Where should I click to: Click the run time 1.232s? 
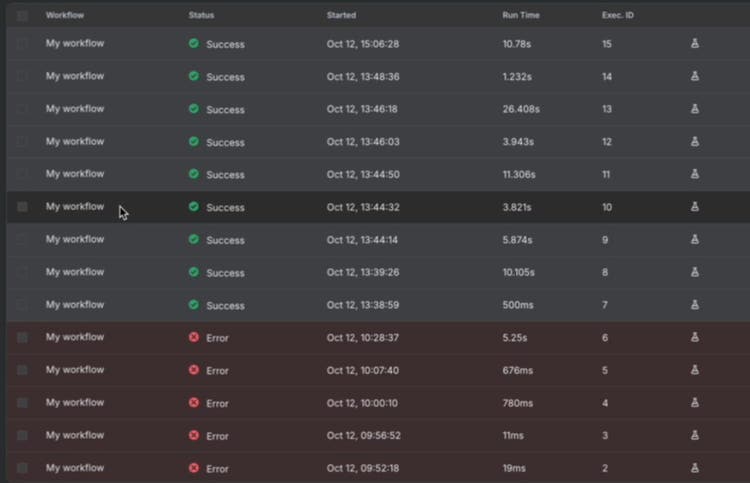tap(517, 77)
